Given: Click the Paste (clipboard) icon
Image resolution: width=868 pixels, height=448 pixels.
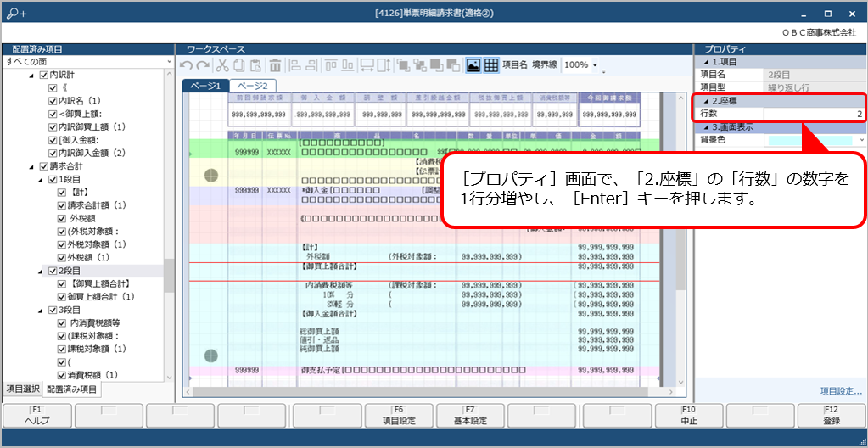Looking at the screenshot, I should (255, 65).
